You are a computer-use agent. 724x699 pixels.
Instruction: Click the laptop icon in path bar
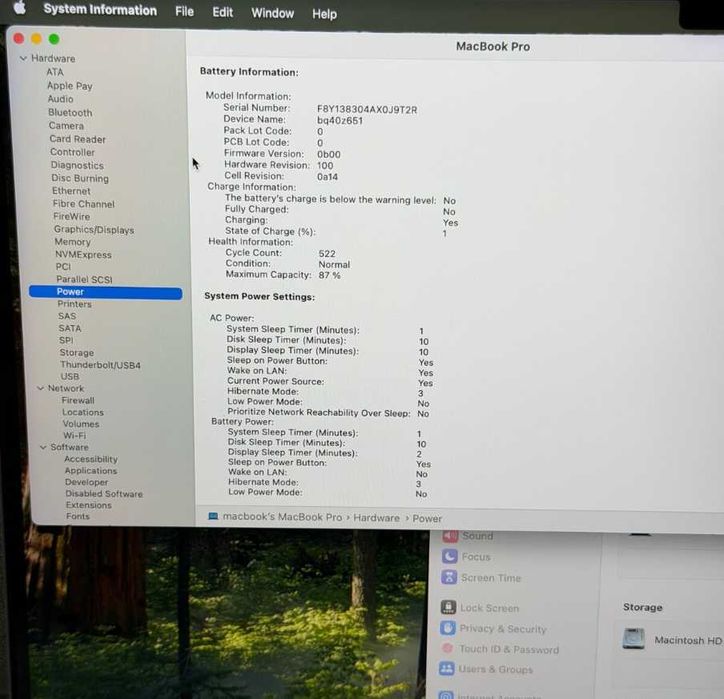coord(213,516)
